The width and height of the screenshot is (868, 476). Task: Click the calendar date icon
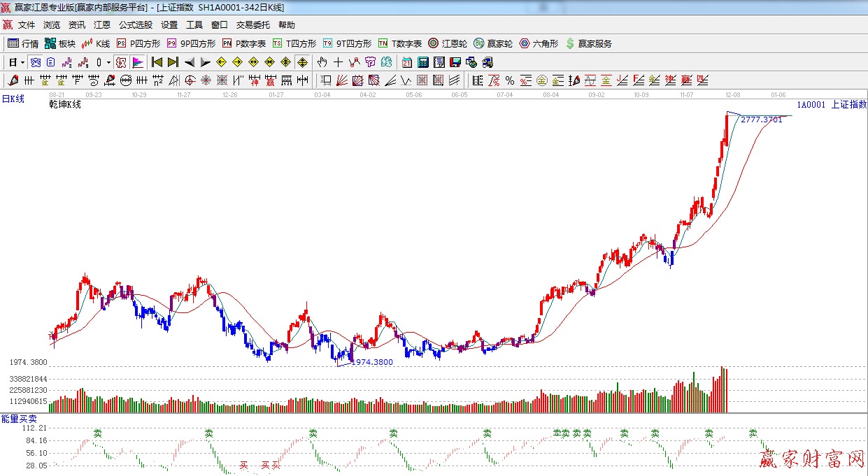click(406, 62)
